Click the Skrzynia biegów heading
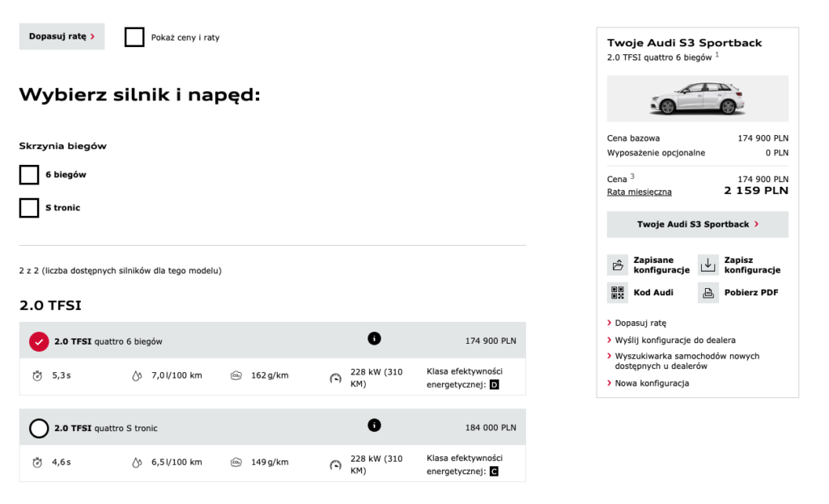 tap(63, 146)
